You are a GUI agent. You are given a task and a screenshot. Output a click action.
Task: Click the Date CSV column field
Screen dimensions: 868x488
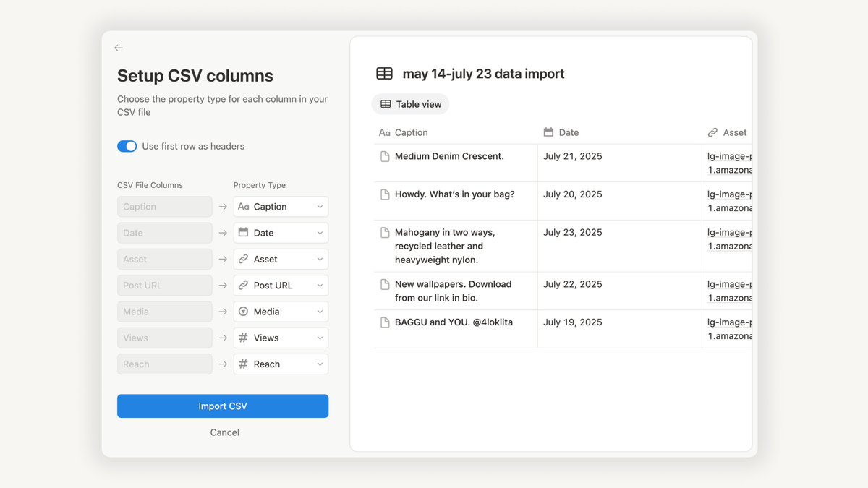point(165,233)
